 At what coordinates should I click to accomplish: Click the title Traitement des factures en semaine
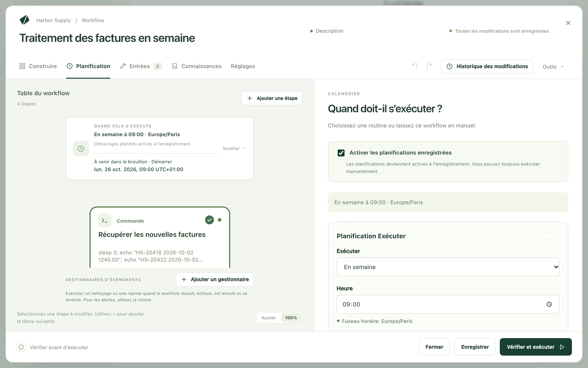[107, 38]
